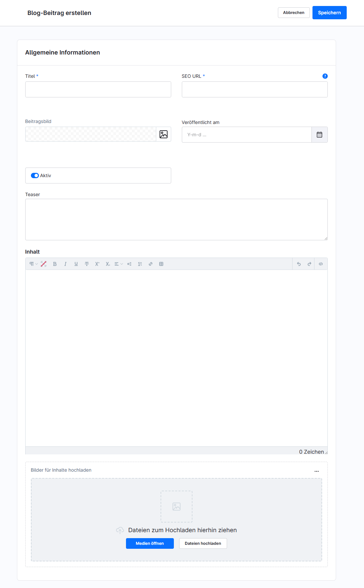Image resolution: width=364 pixels, height=588 pixels.
Task: Click the Speichern button
Action: tap(329, 13)
